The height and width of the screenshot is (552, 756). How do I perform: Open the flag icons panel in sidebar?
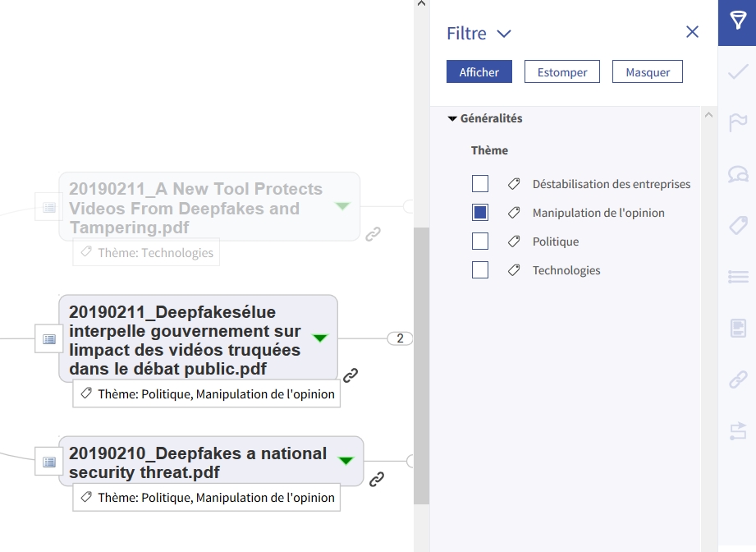pyautogui.click(x=738, y=122)
